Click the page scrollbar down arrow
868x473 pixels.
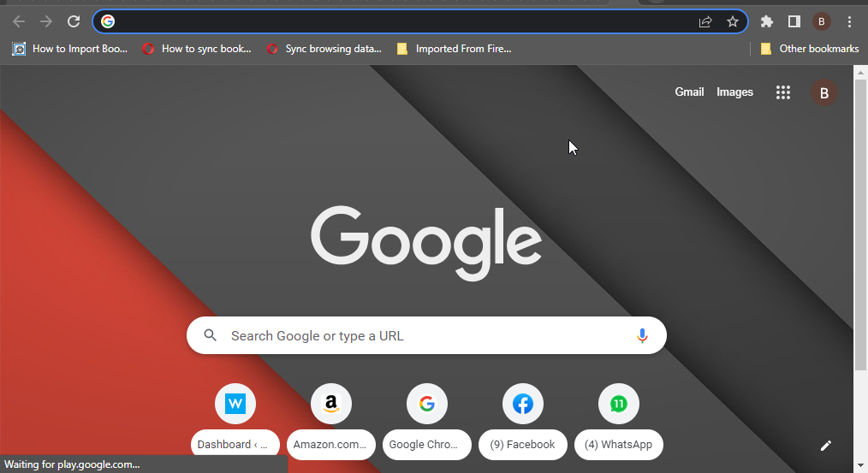[x=860, y=466]
